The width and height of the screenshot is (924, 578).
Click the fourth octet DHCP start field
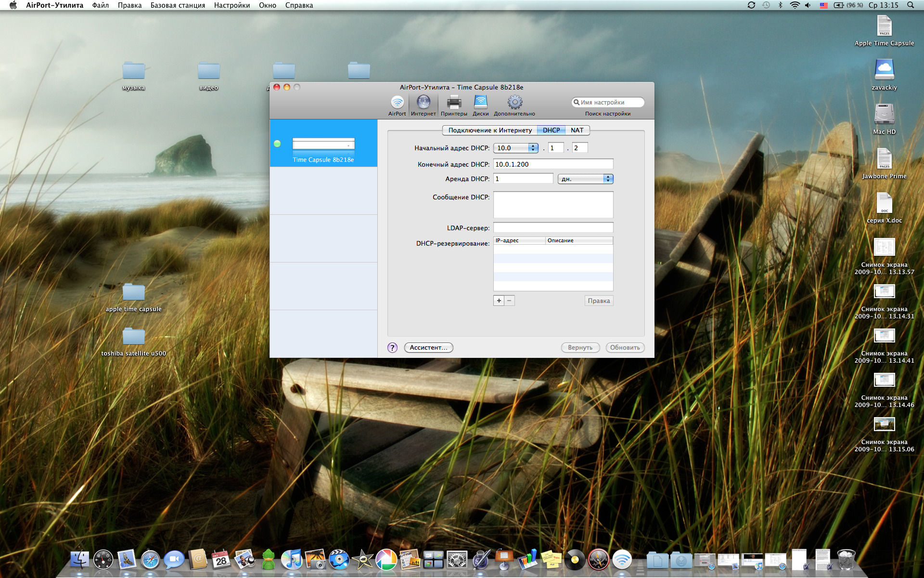click(580, 148)
